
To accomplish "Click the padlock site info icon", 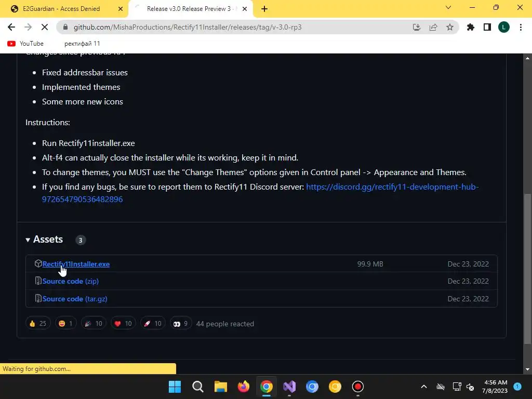I will click(65, 27).
